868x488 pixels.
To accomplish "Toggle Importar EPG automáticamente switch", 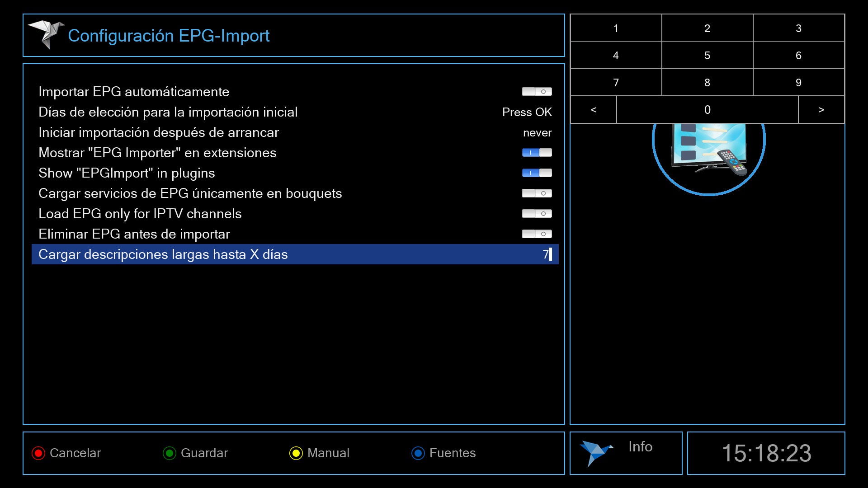I will coord(537,92).
